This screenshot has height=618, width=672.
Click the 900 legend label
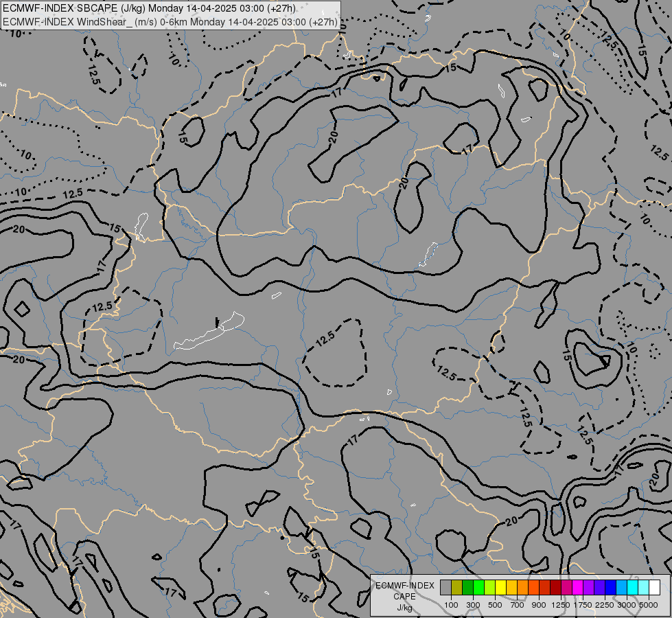coord(539,605)
